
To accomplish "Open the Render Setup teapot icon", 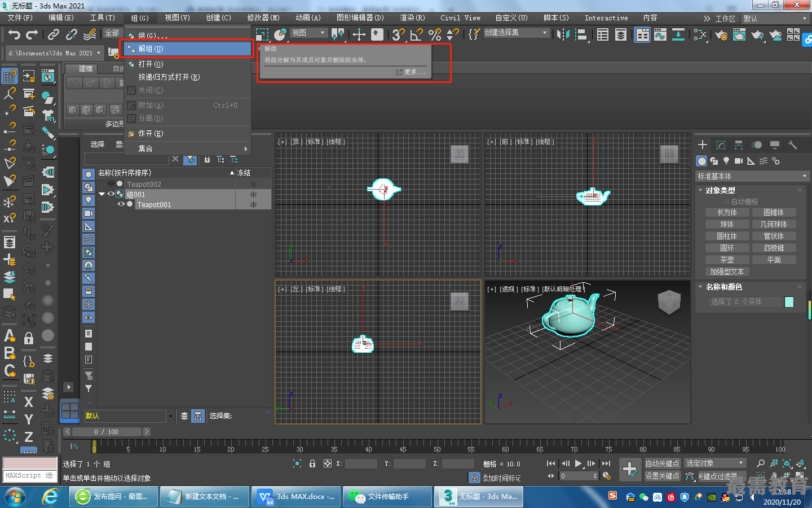I will point(721,34).
